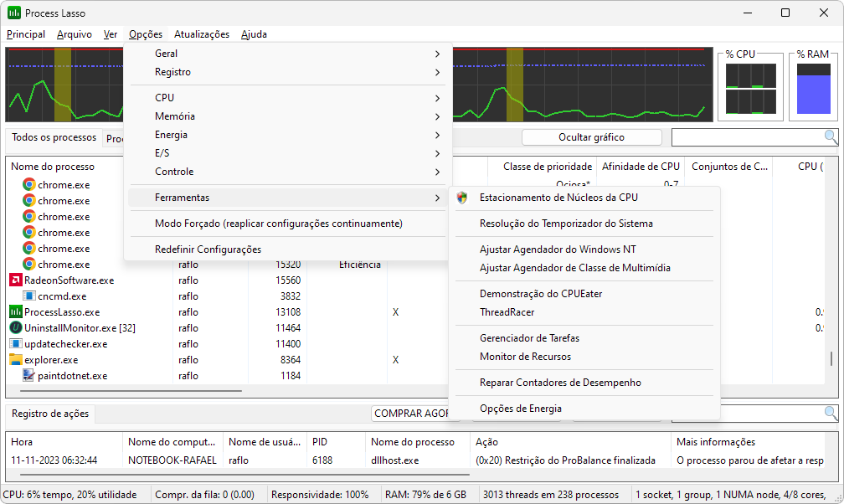Click the Ação column header in action log

pyautogui.click(x=486, y=442)
